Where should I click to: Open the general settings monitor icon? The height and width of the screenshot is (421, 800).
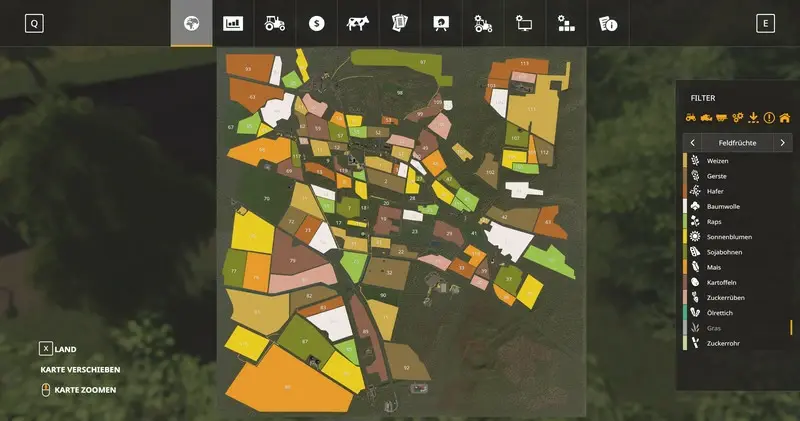(524, 23)
